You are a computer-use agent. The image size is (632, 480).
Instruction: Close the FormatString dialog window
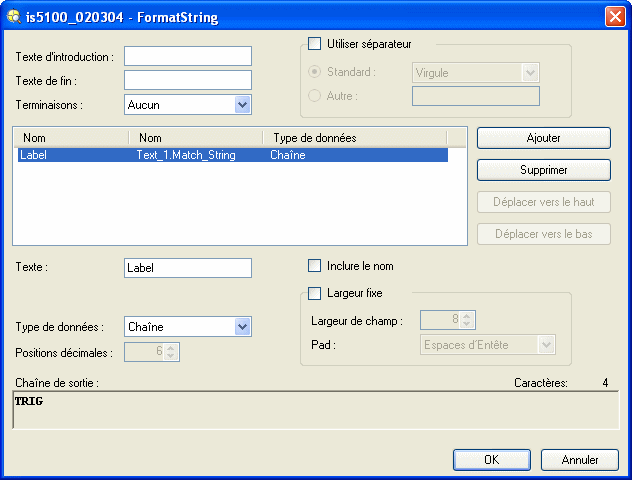click(614, 17)
